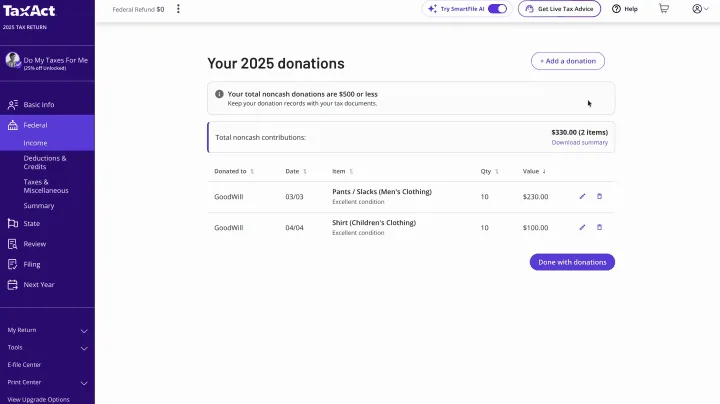Open Taxes & Miscellaneous section
The width and height of the screenshot is (720, 404).
coord(46,186)
